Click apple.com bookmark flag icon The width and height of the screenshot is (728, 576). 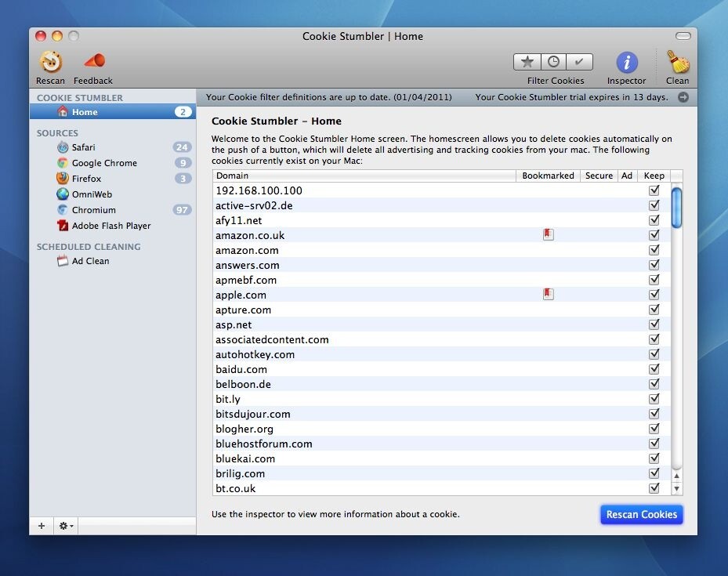tap(549, 294)
